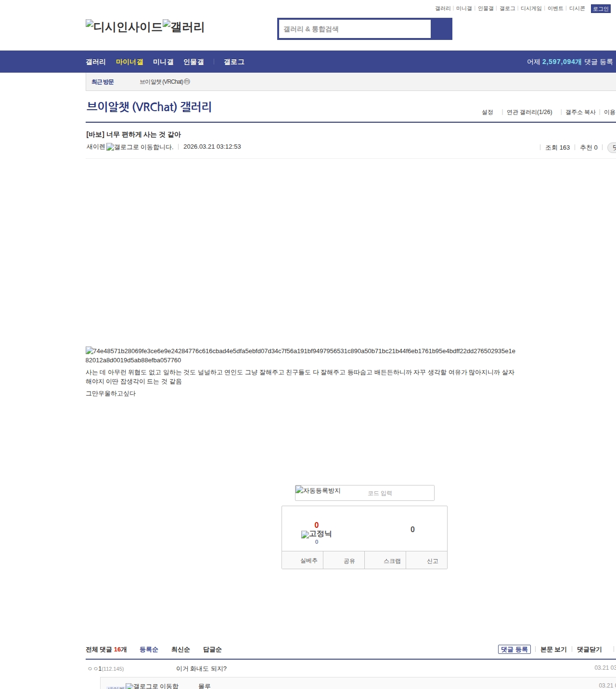Click the author name 새이렌 under the title

(96, 147)
